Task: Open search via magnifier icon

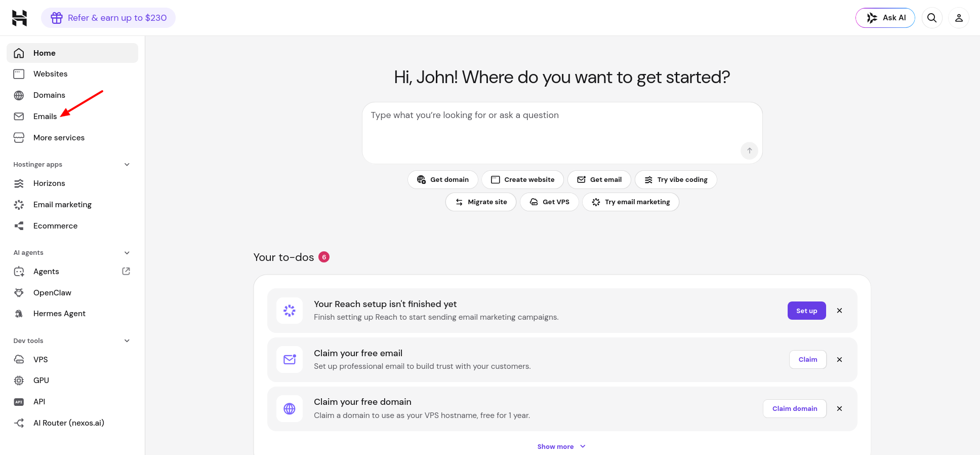Action: (932, 18)
